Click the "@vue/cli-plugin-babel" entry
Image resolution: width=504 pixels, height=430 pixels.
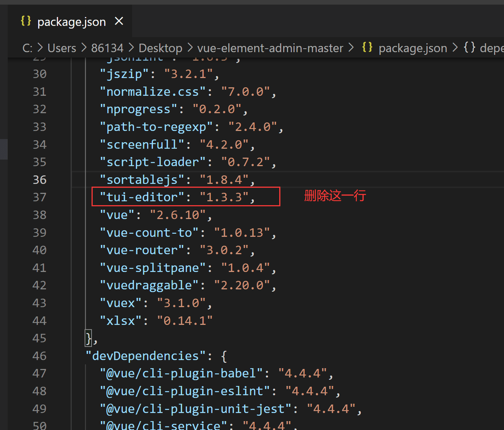pos(182,373)
